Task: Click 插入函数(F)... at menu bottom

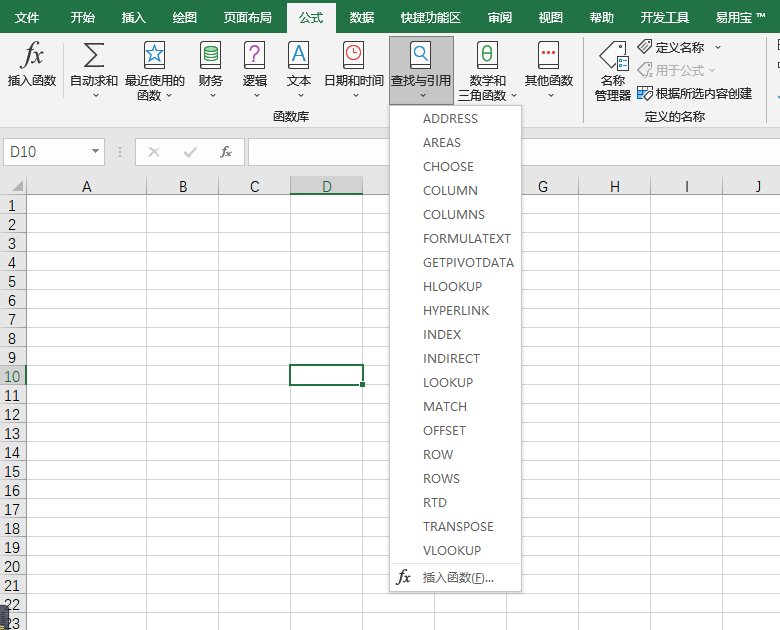Action: click(x=458, y=577)
